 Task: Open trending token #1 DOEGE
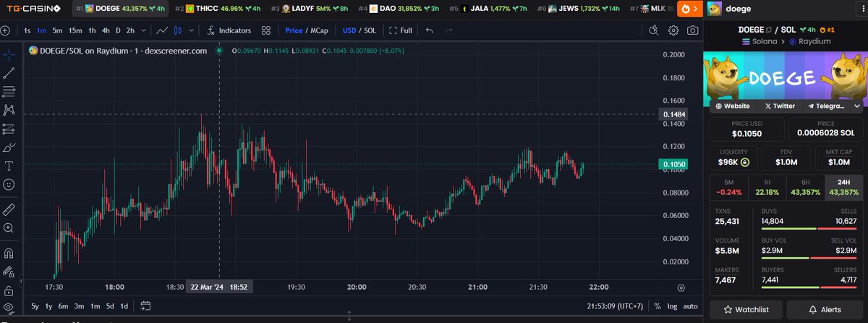tap(122, 9)
